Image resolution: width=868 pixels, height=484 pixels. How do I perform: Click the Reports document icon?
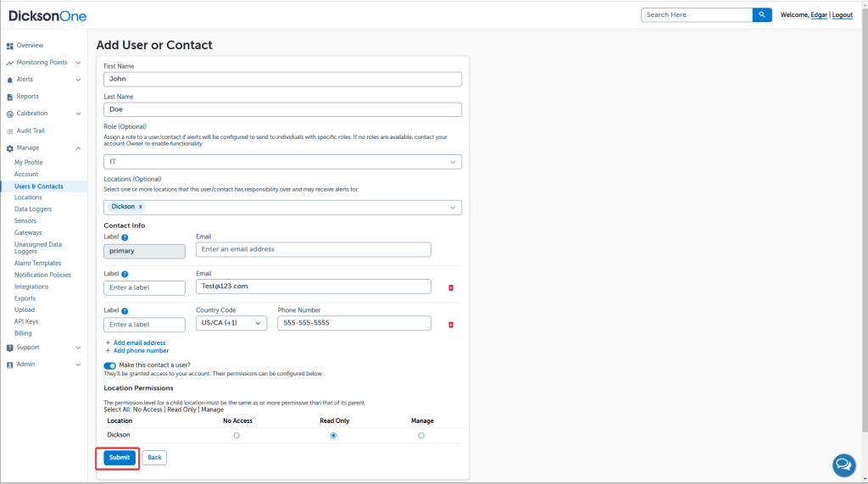tap(9, 97)
